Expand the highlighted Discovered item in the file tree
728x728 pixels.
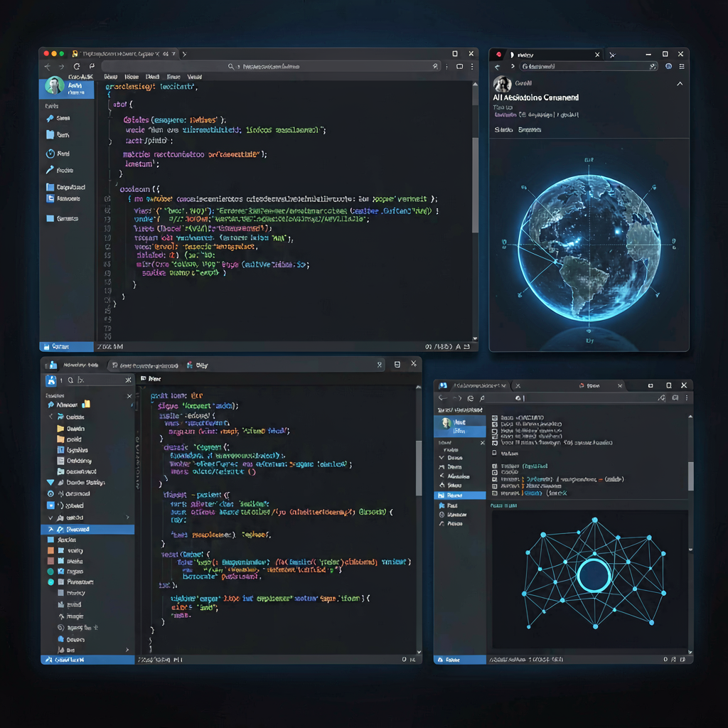pos(50,529)
